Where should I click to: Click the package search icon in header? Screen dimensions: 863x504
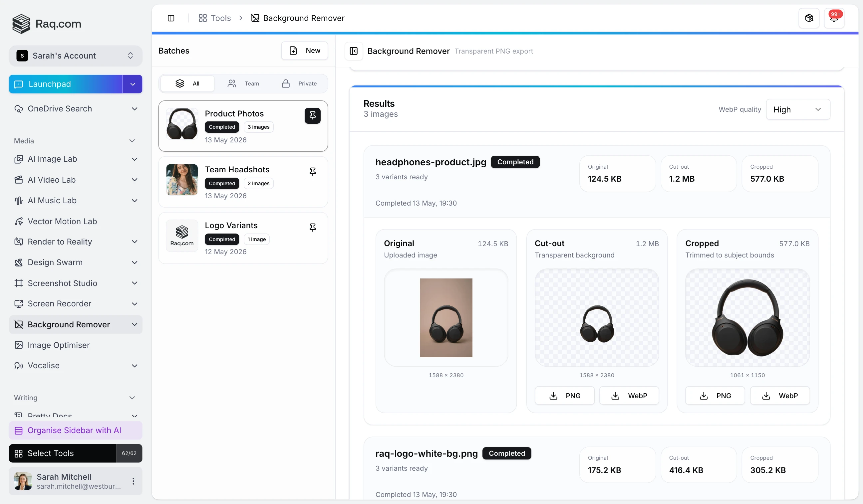click(809, 18)
